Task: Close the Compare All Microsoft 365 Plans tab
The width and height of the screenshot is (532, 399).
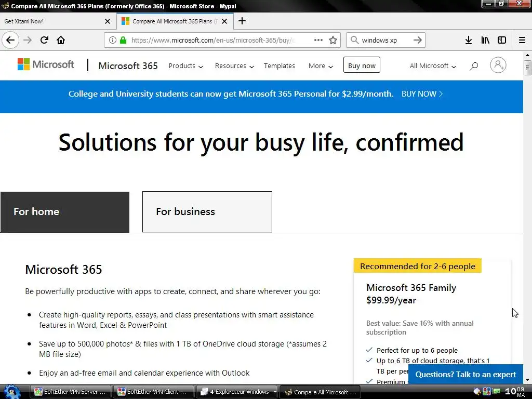Action: coord(224,21)
